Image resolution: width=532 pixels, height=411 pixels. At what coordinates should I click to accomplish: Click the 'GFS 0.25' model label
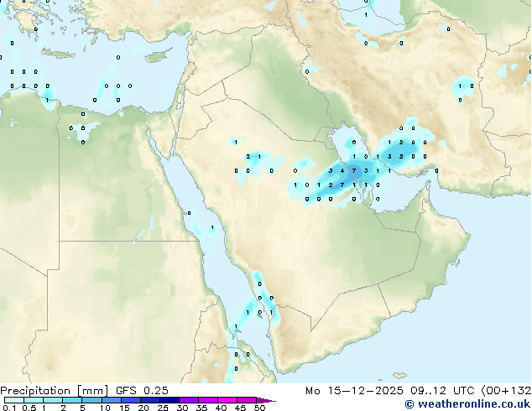[x=142, y=391]
